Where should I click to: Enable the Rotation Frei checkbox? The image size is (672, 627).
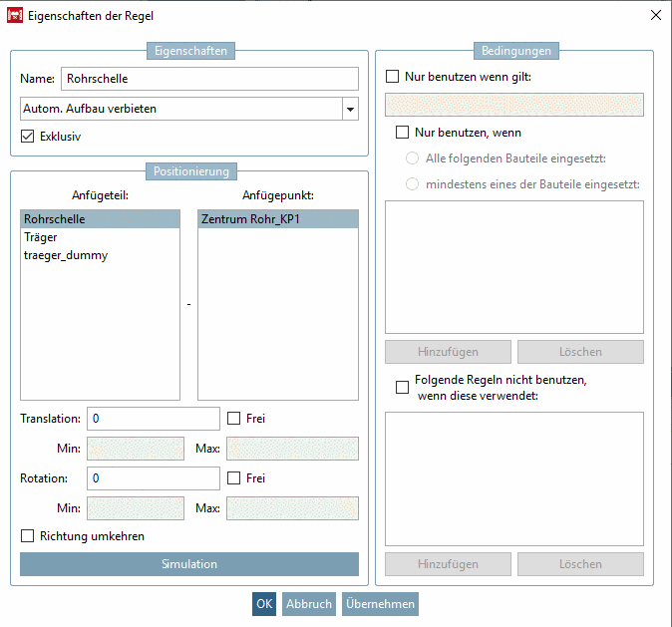tap(234, 478)
